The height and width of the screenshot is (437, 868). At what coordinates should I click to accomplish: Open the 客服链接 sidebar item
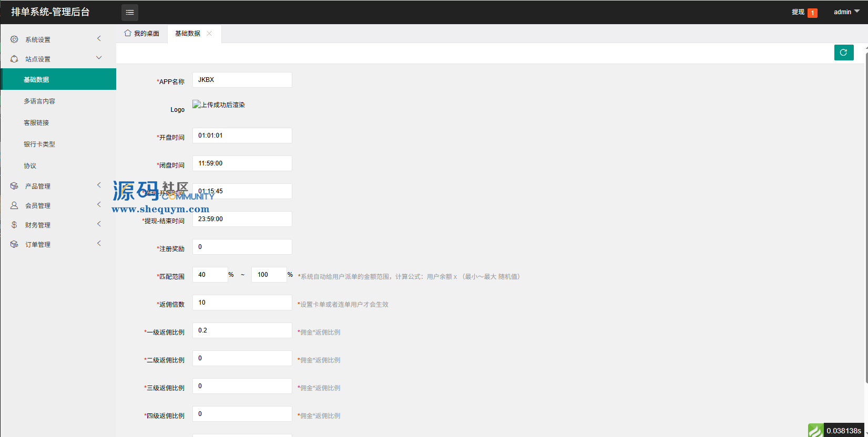pos(36,123)
